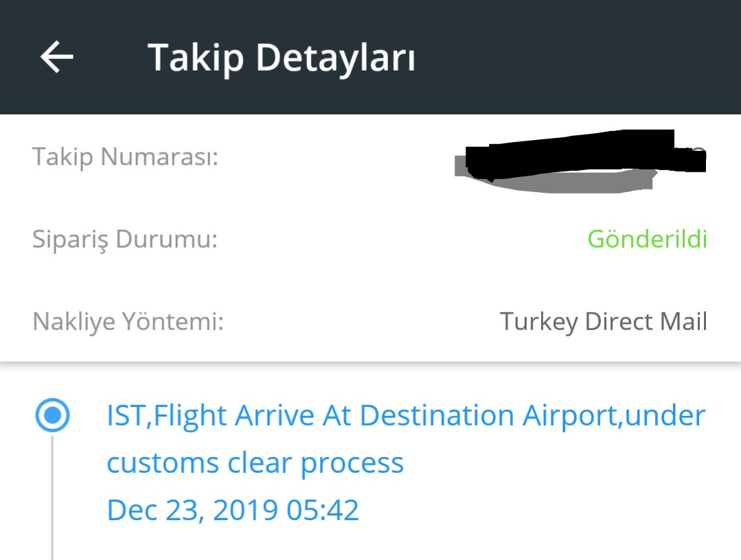Viewport: 741px width, 560px height.
Task: Tap the gray vertical timeline line
Action: pos(52,498)
